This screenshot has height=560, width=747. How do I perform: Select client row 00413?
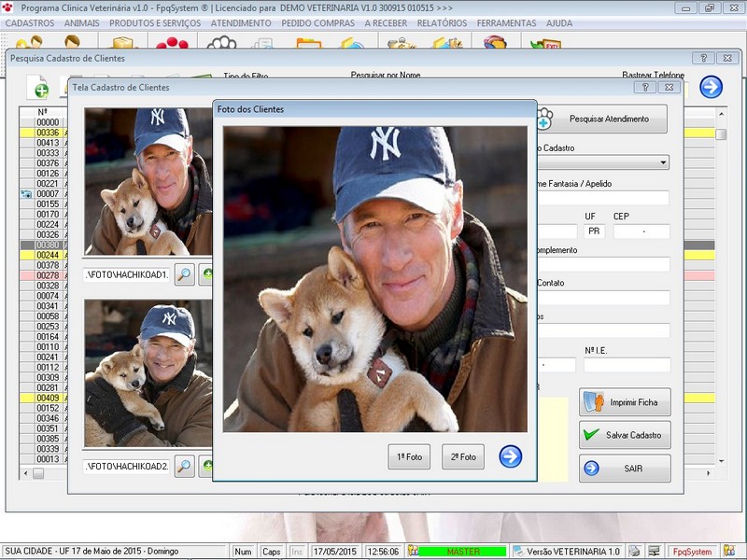click(48, 143)
